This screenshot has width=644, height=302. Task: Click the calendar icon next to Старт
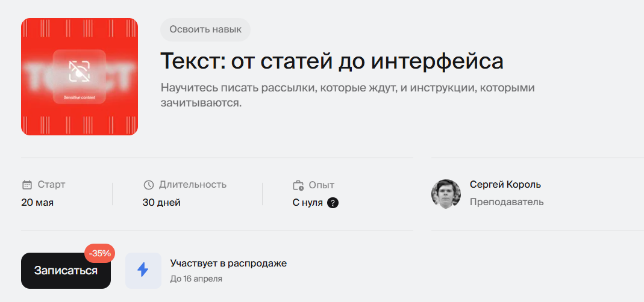(27, 185)
